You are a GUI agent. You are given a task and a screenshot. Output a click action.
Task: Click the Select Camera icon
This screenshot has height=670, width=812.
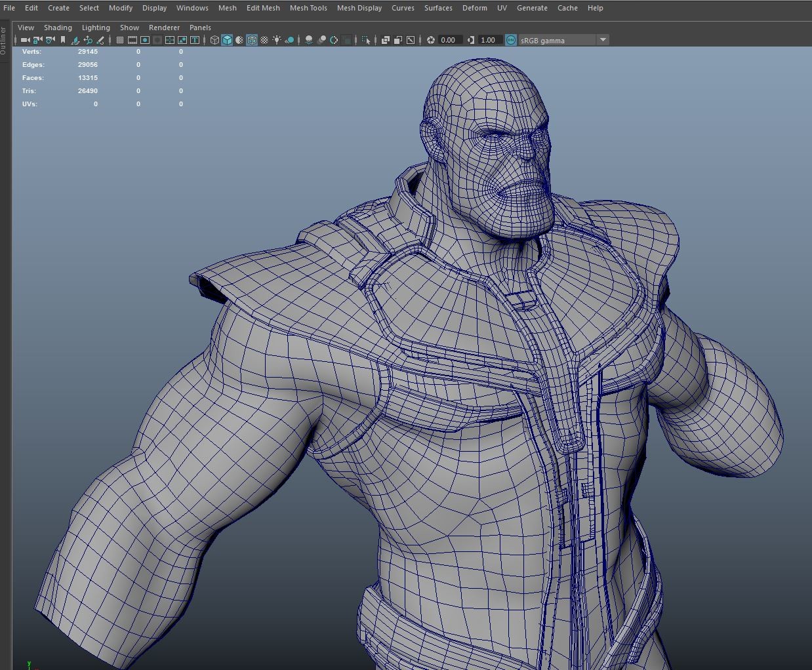click(26, 40)
